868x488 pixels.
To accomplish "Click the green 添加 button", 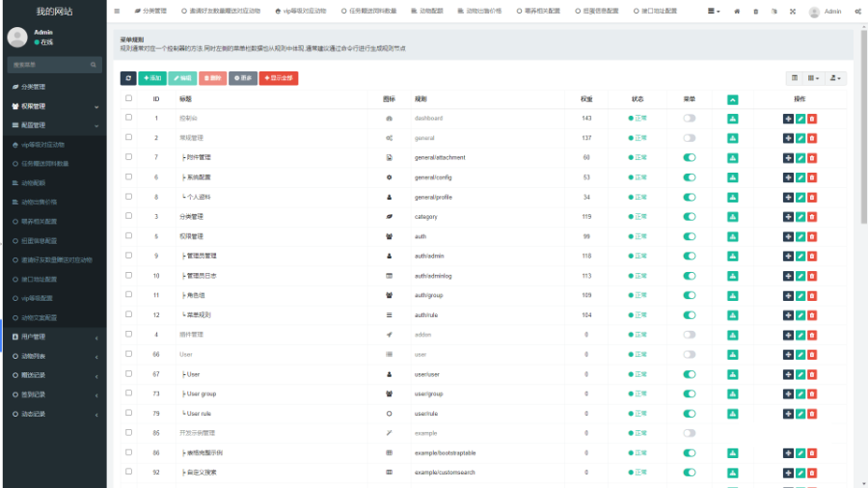I will click(x=152, y=77).
